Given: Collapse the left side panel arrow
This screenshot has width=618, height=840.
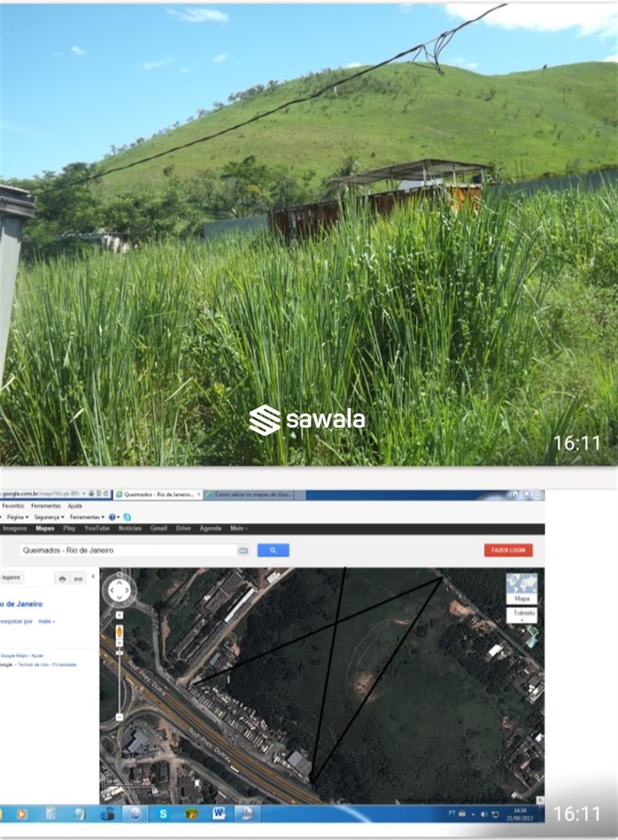Looking at the screenshot, I should click(93, 576).
